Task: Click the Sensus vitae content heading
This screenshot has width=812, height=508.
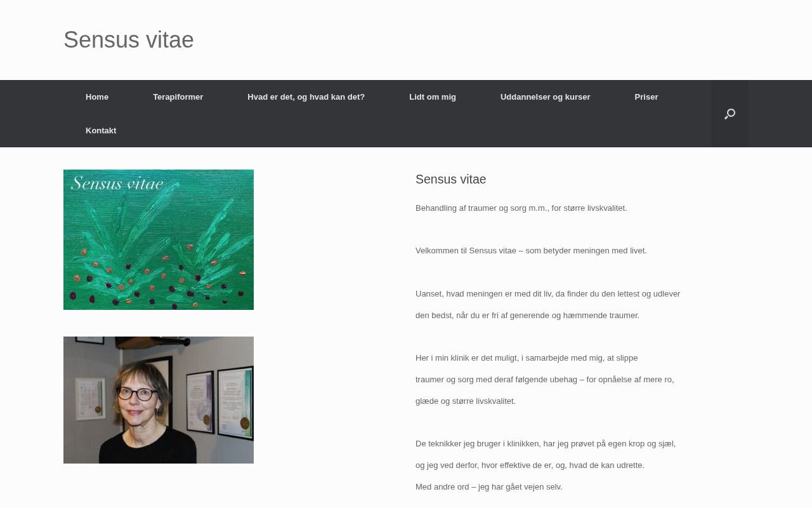Action: (x=451, y=179)
